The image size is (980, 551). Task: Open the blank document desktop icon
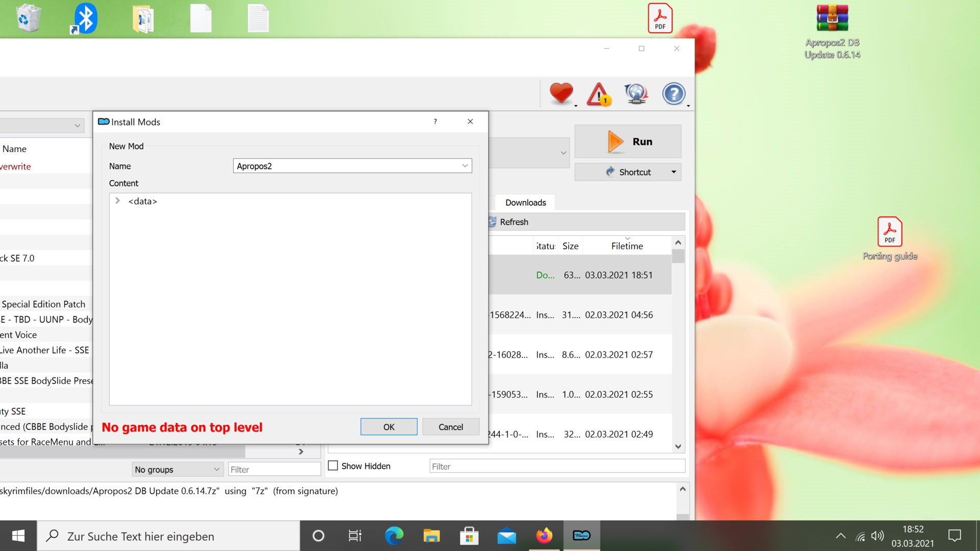coord(201,18)
